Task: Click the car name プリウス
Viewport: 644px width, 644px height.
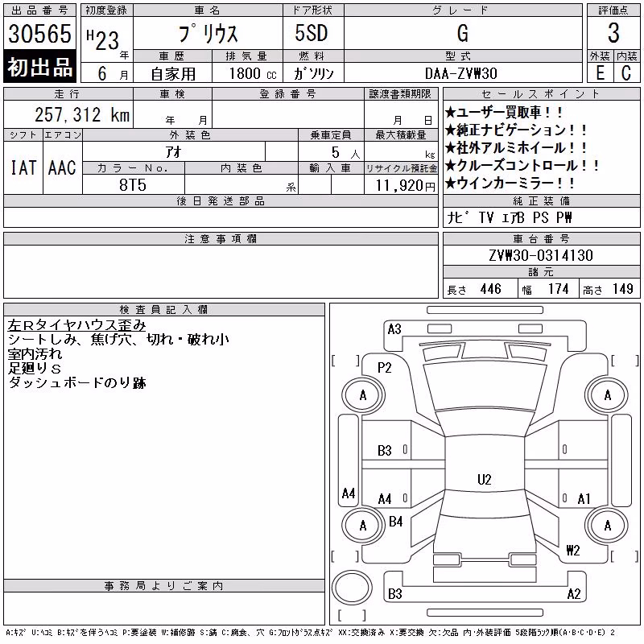Action: pos(208,33)
